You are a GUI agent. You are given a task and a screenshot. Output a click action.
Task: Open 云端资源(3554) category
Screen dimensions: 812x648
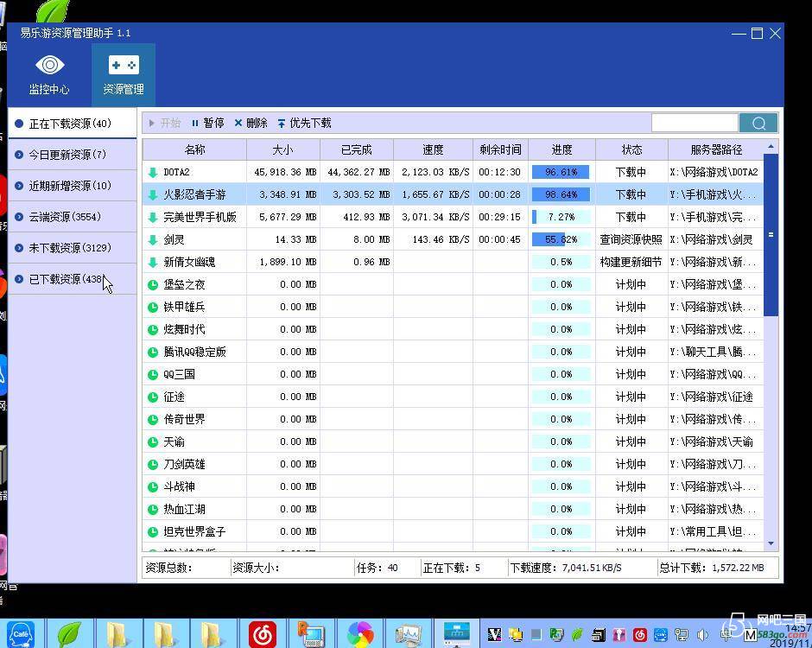pos(73,217)
